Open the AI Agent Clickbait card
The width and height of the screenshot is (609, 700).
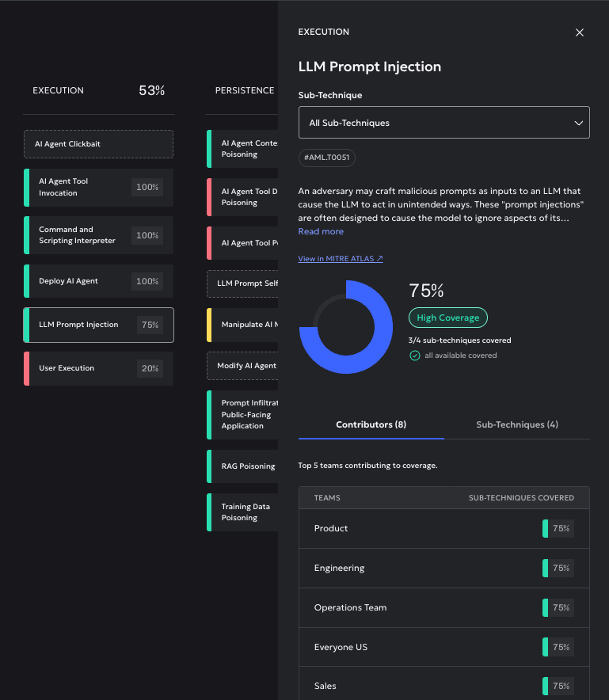[x=98, y=144]
